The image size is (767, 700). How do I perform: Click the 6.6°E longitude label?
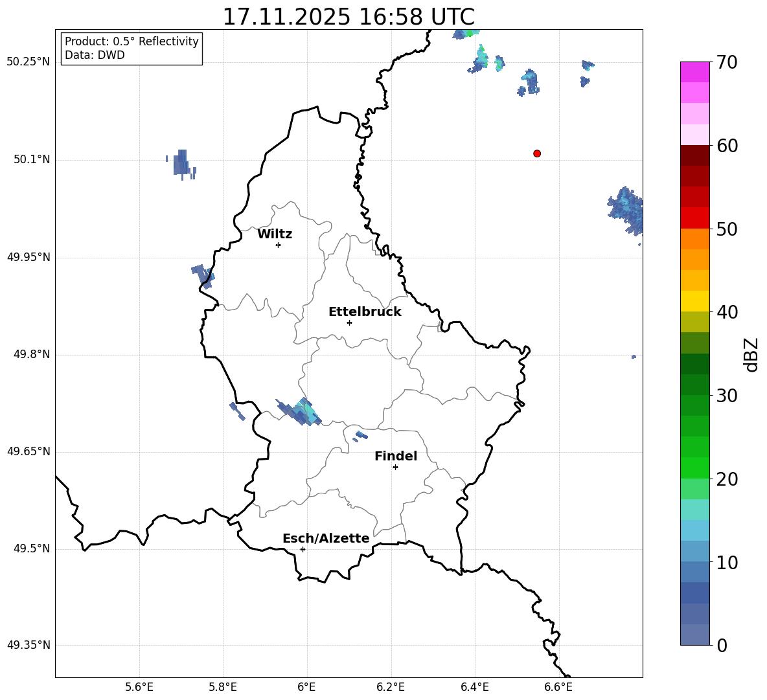pos(558,687)
